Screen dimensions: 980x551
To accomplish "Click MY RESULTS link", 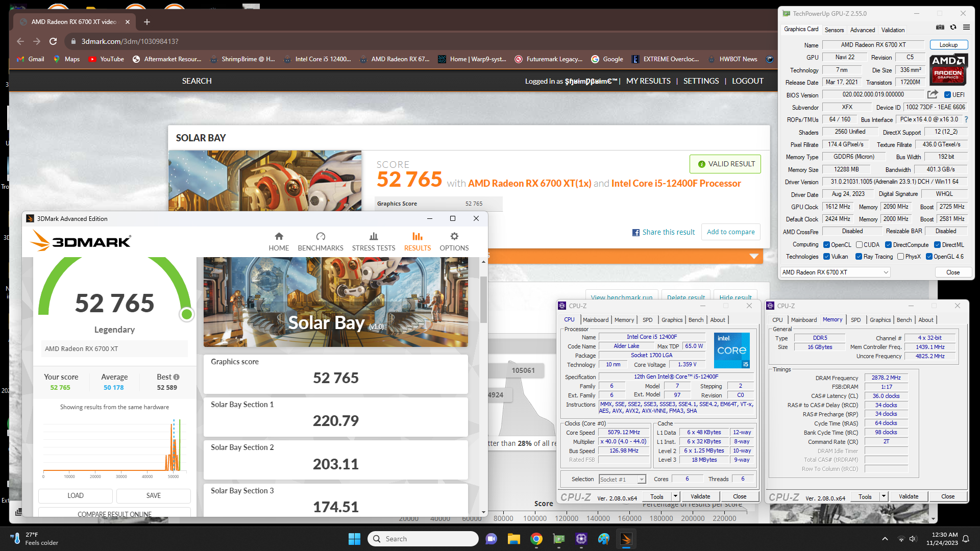I will point(648,81).
